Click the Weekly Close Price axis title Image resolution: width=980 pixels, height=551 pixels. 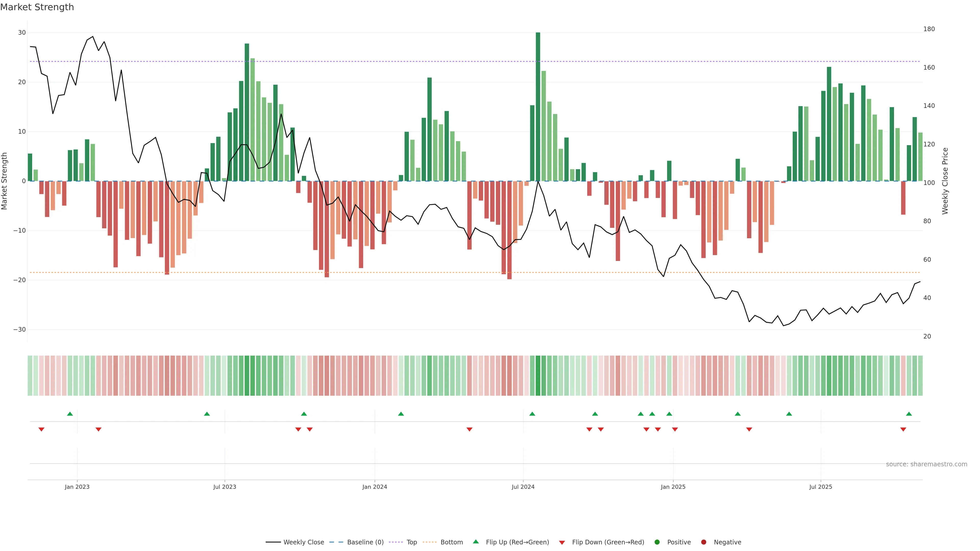(x=945, y=181)
